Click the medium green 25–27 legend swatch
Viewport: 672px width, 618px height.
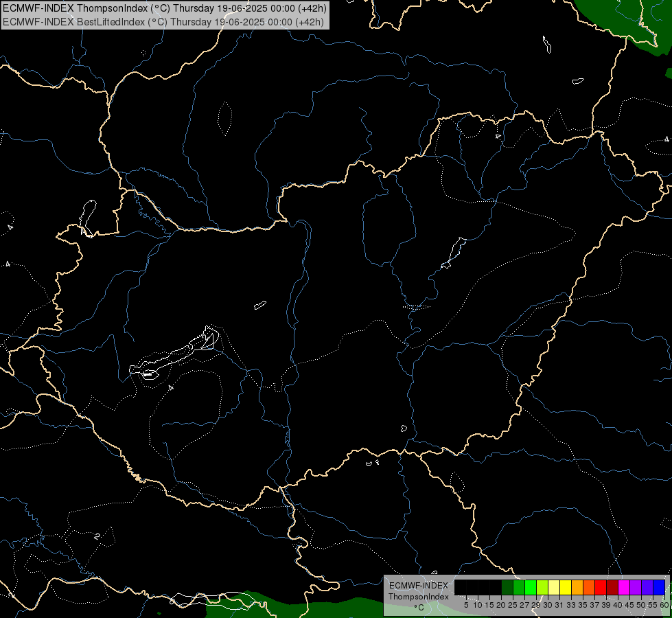519,588
